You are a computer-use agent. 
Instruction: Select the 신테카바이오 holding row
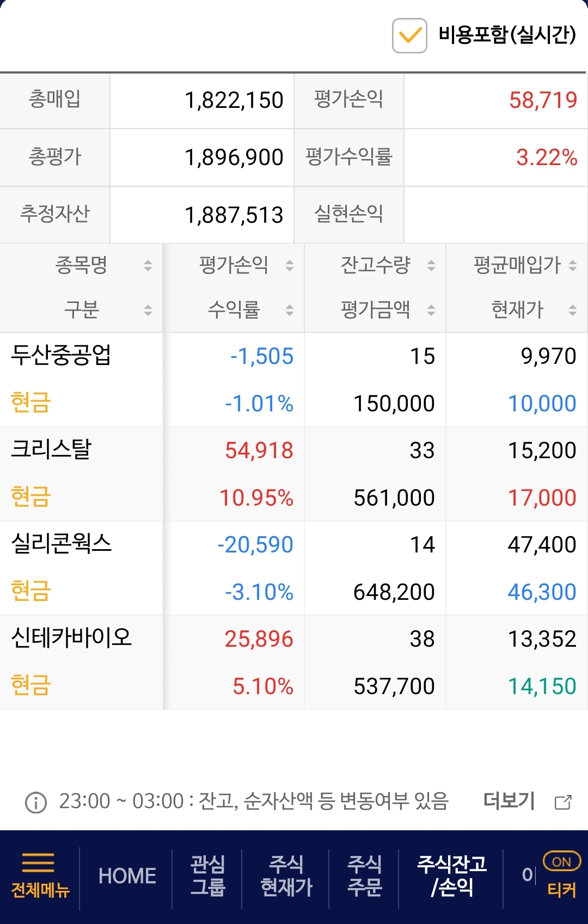click(71, 638)
